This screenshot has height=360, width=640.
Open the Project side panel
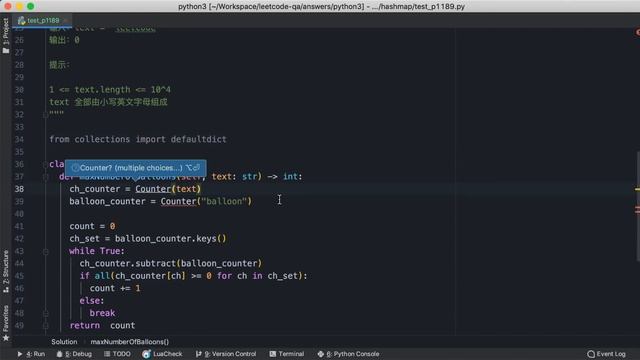6,36
